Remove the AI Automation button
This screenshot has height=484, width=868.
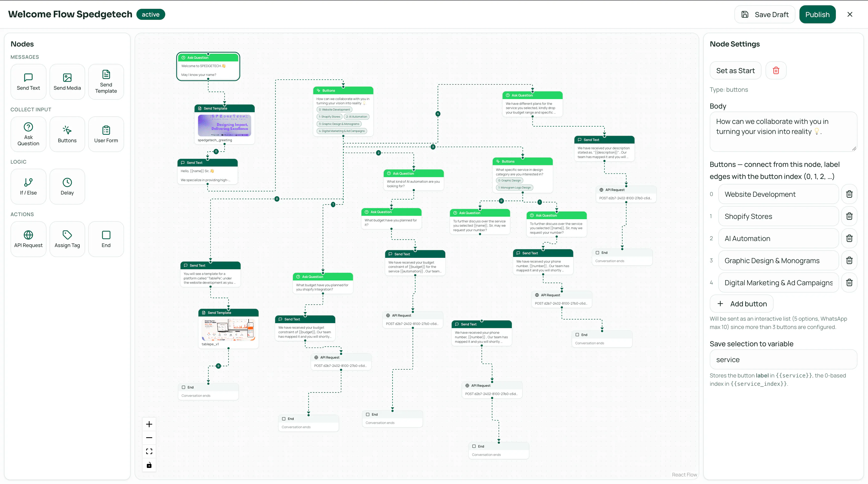pos(849,238)
